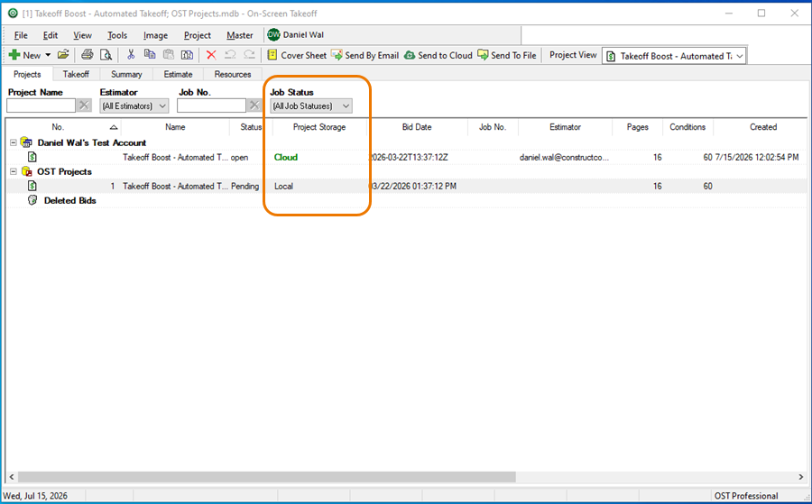This screenshot has width=812, height=504.
Task: Click the Project View button
Action: [573, 55]
